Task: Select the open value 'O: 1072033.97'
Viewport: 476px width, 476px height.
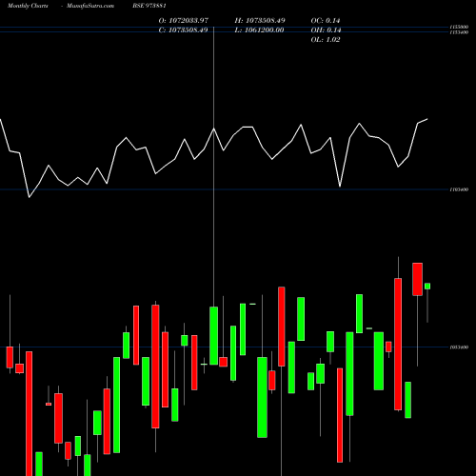Action: pyautogui.click(x=184, y=21)
